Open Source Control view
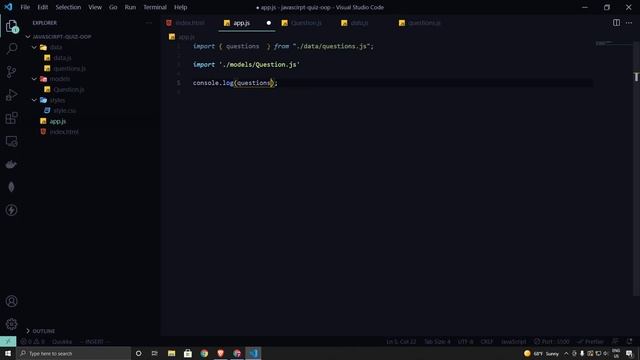 11,72
